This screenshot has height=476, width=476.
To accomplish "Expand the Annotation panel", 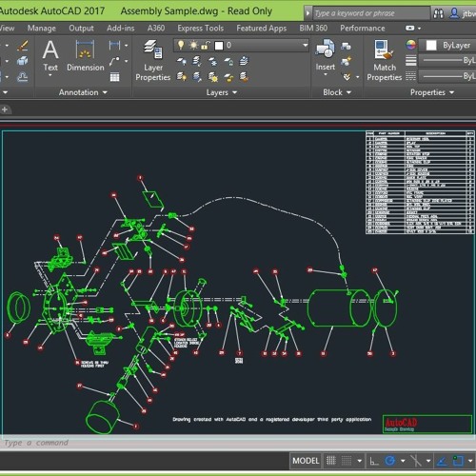I will click(83, 92).
